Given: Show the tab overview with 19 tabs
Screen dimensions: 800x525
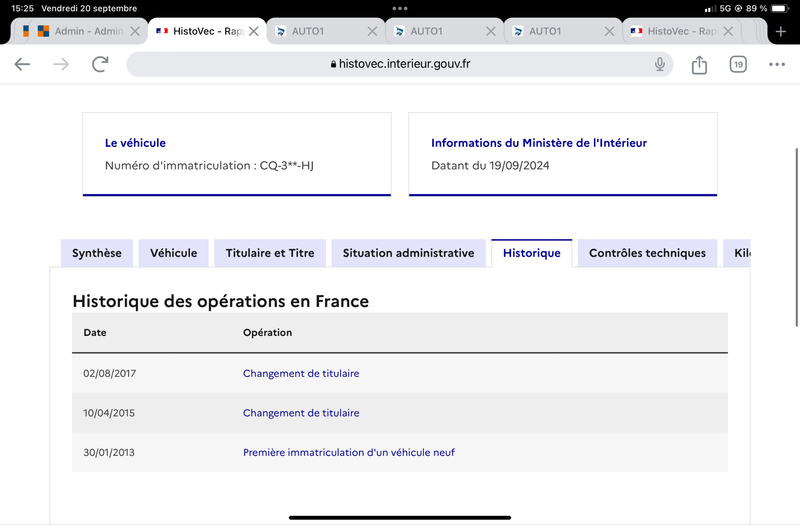Looking at the screenshot, I should coord(738,64).
